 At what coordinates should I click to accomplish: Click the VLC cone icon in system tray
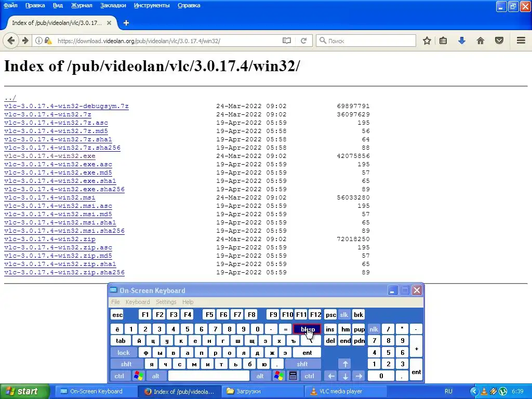point(484,391)
